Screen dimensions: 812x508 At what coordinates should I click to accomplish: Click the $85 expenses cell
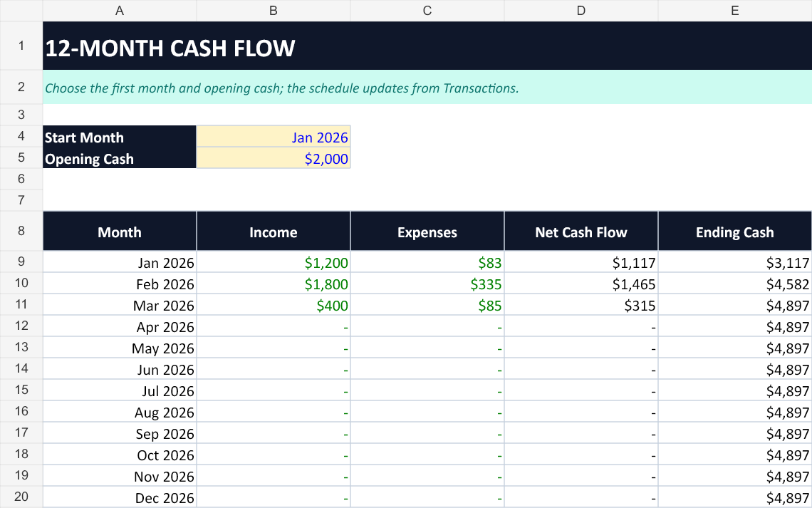[427, 304]
